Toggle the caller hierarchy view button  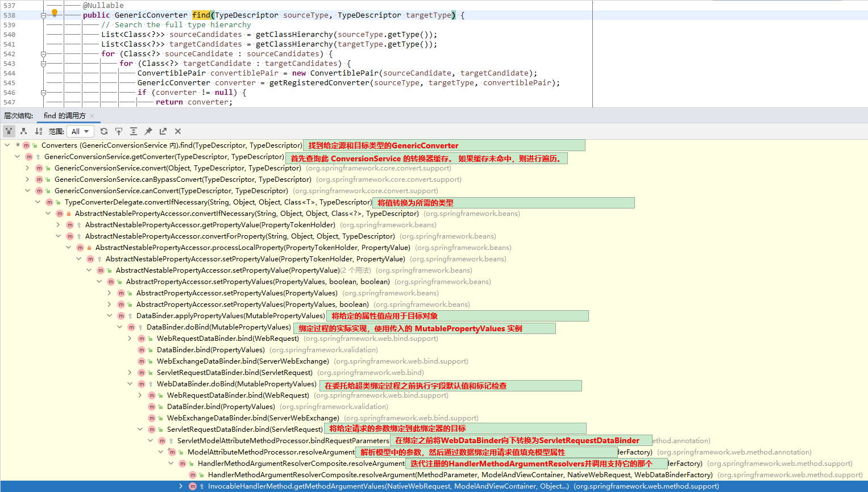click(9, 131)
